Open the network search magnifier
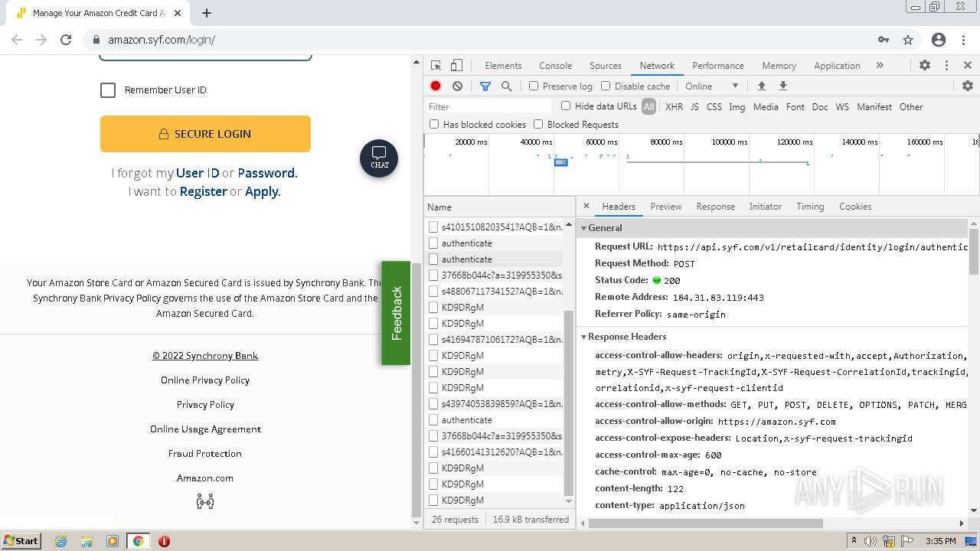Viewport: 980px width, 551px height. click(506, 86)
